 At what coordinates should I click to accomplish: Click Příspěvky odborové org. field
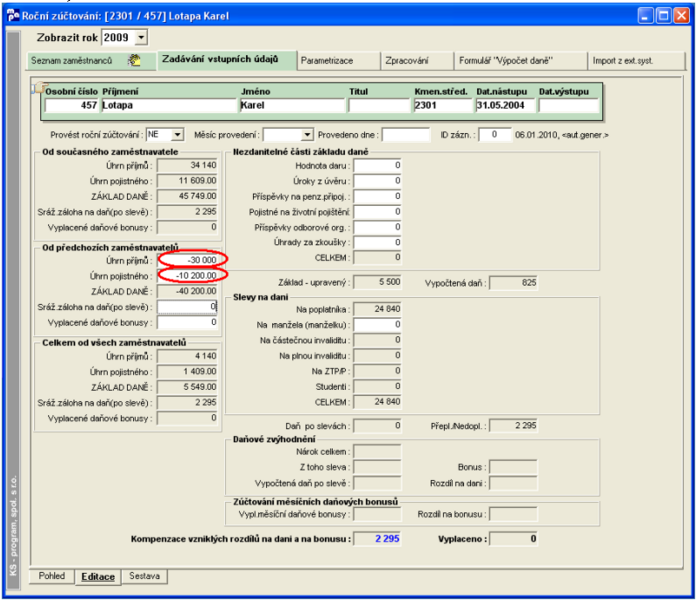click(x=377, y=227)
